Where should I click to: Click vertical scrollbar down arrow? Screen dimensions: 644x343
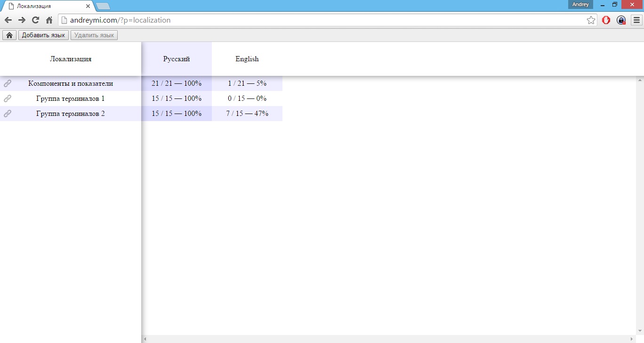click(640, 331)
